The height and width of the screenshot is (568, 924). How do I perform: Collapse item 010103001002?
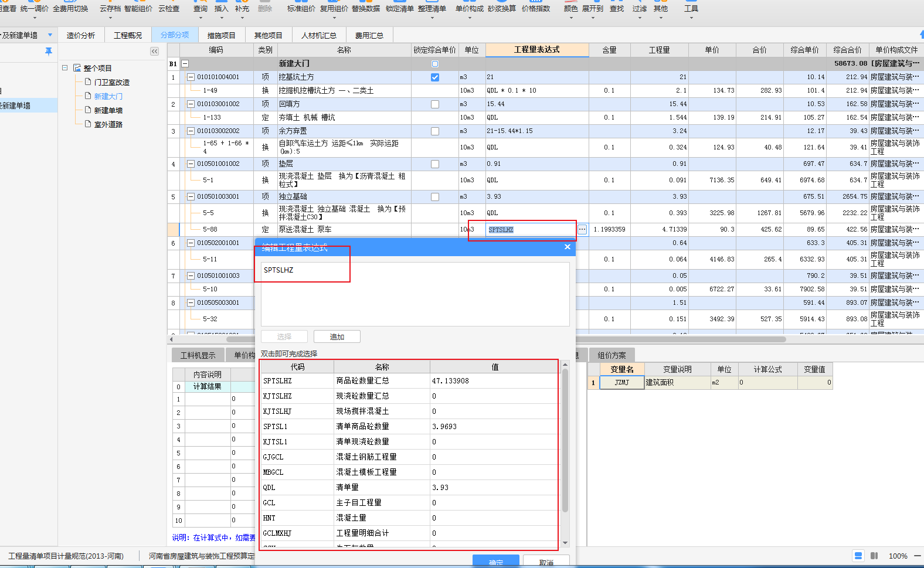[191, 104]
